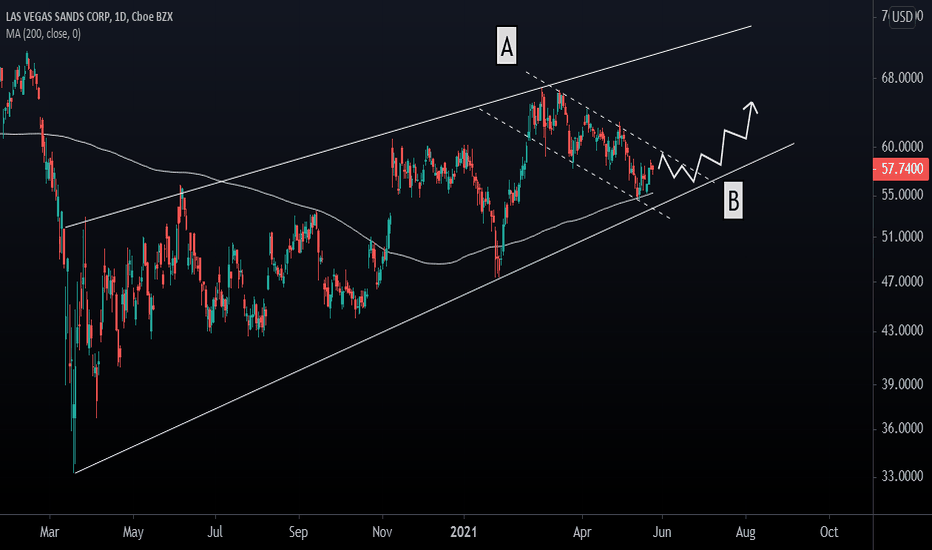Open the USD currency selector
932x550 pixels.
(902, 17)
